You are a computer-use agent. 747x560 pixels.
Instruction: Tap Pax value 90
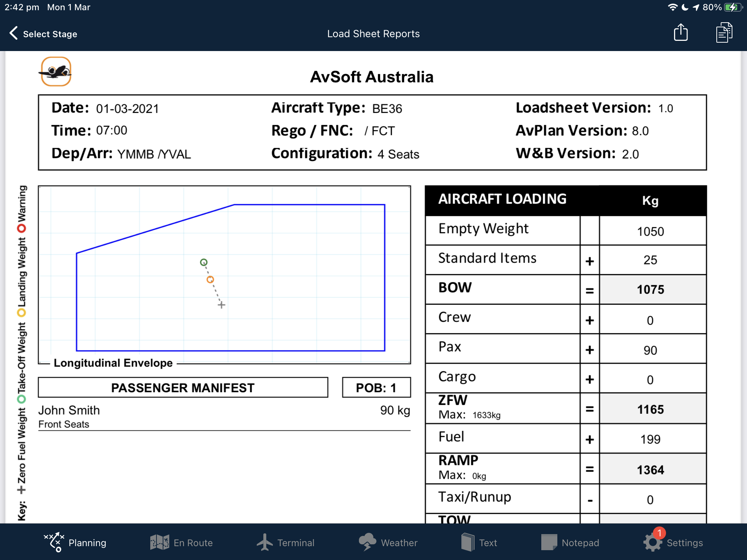tap(650, 350)
